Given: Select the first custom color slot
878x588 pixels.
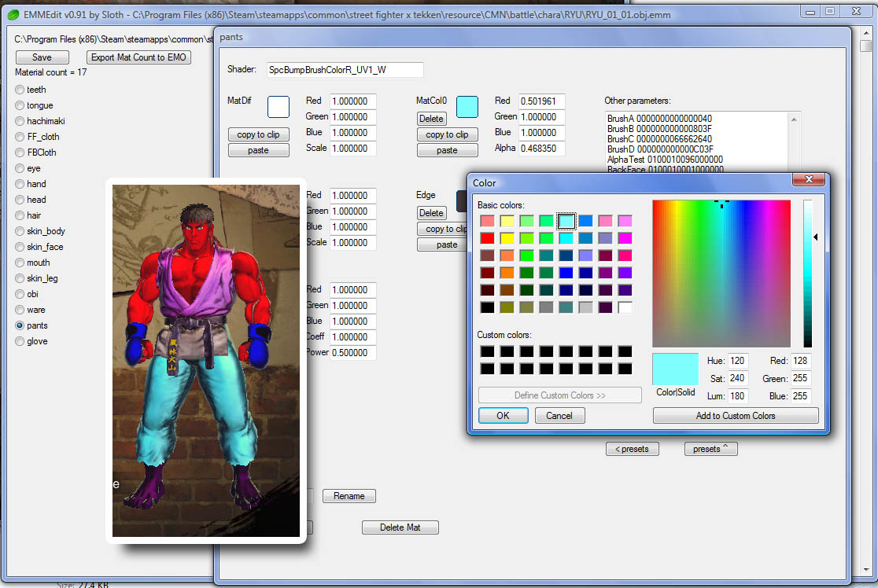Looking at the screenshot, I should point(487,351).
